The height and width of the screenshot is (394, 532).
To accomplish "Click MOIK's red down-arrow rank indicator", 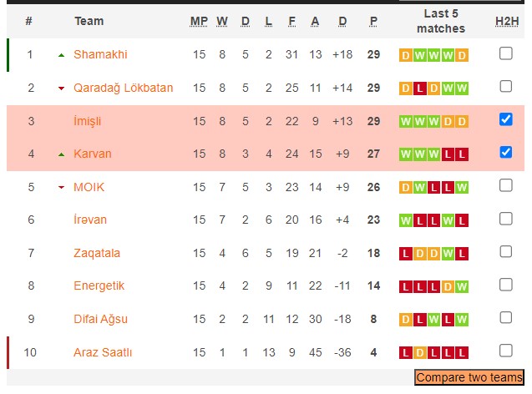I will (61, 188).
